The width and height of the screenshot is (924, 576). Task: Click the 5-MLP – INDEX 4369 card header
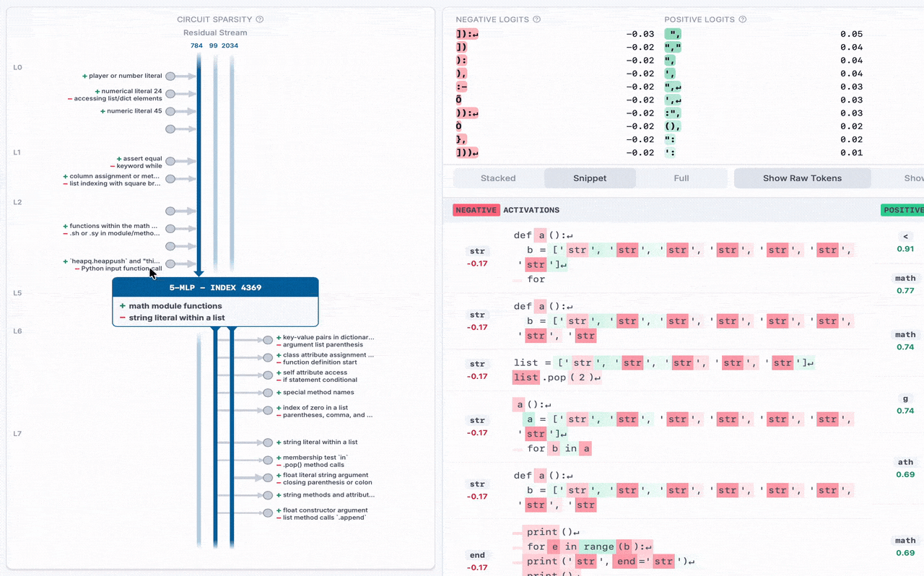point(215,287)
